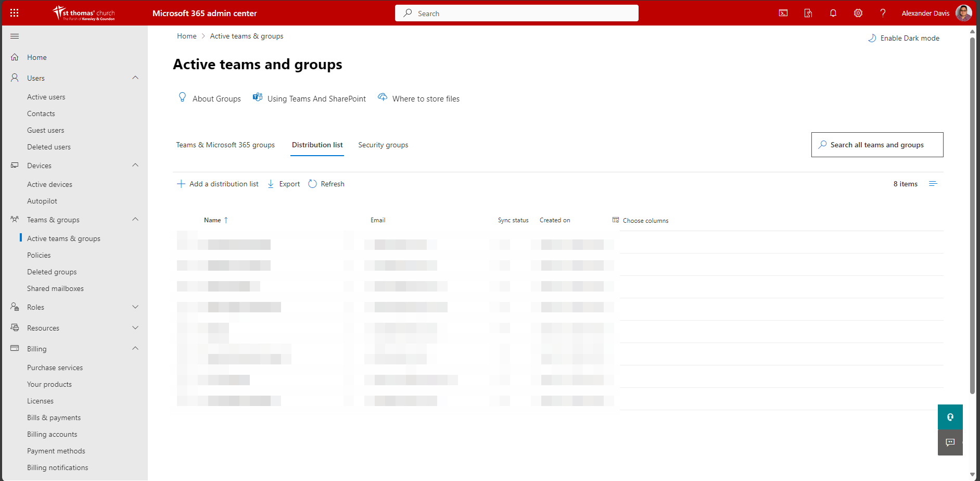Click the Export download arrow icon
The height and width of the screenshot is (481, 980).
(x=271, y=184)
